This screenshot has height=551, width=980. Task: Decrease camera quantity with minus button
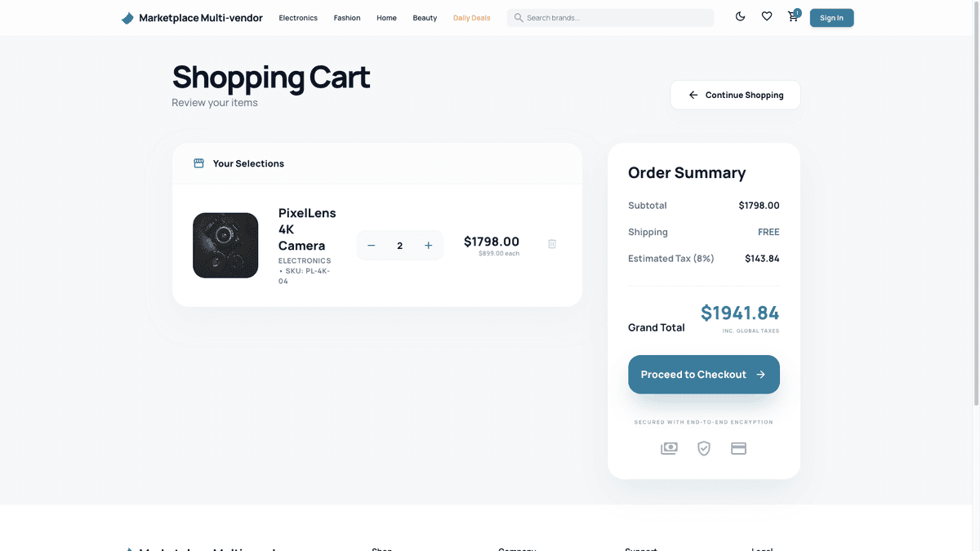coord(371,245)
